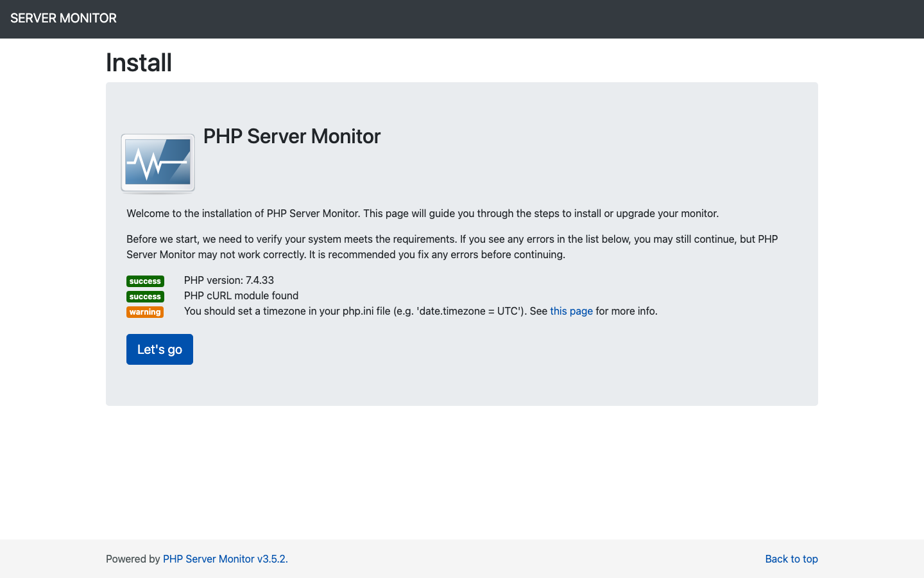Click the SERVER MONITOR brand link
This screenshot has width=924, height=578.
point(64,18)
